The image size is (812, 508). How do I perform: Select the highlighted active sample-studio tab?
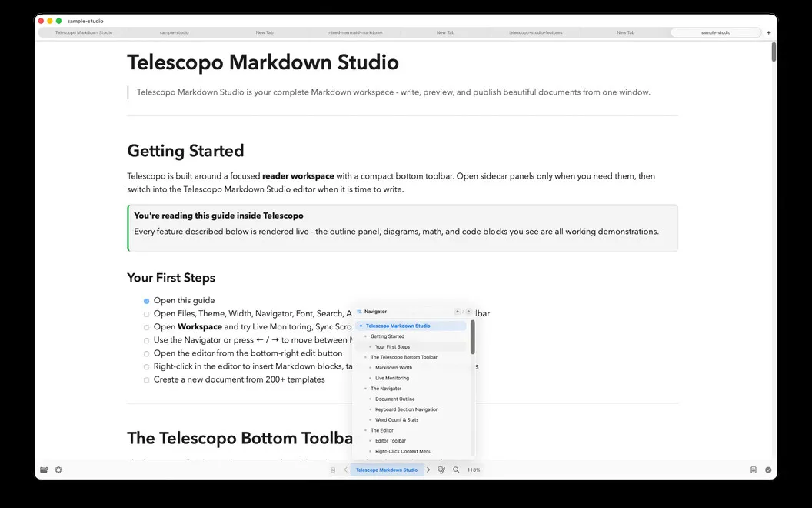[716, 32]
